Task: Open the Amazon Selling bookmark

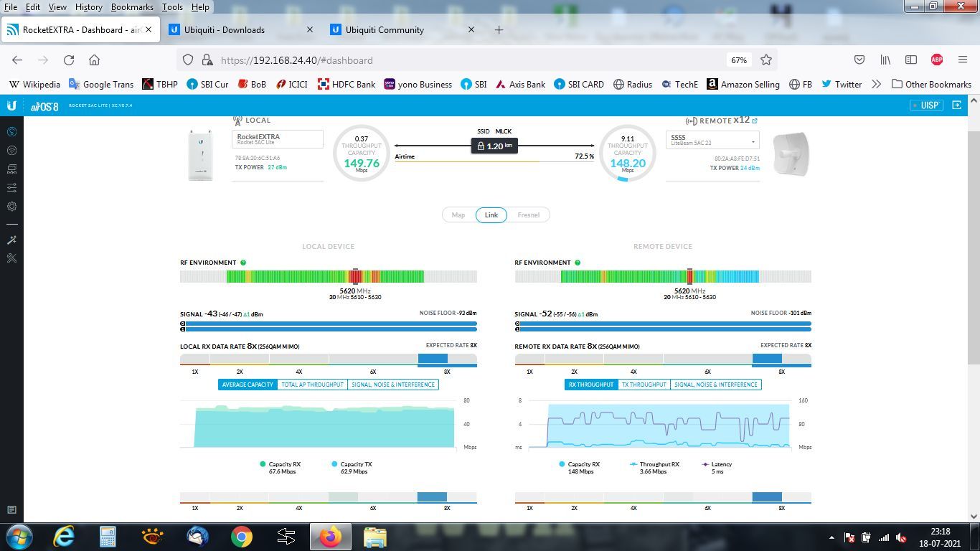Action: (743, 84)
